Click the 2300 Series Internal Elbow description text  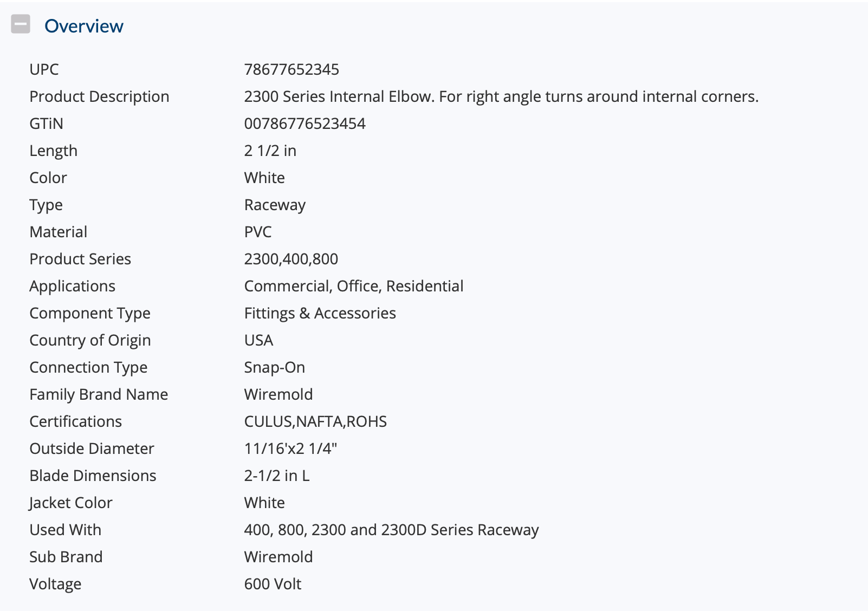[x=501, y=96]
